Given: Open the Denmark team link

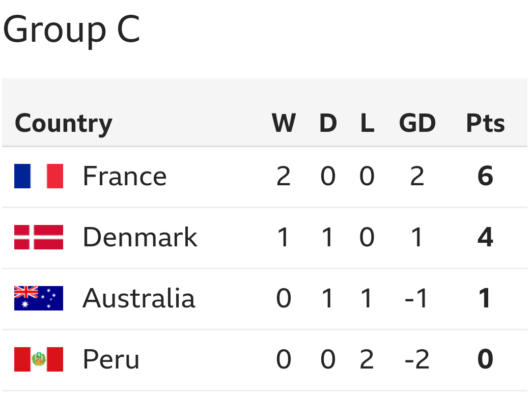Looking at the screenshot, I should coord(140,237).
